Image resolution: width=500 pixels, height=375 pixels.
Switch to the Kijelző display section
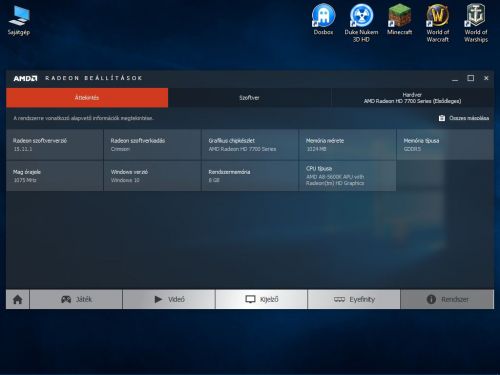pyautogui.click(x=261, y=299)
